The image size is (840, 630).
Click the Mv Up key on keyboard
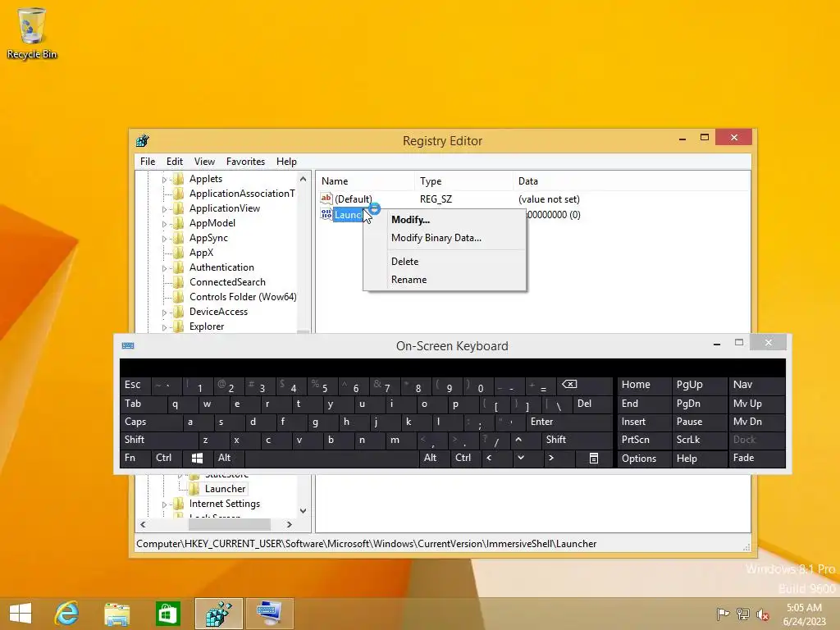click(x=756, y=404)
